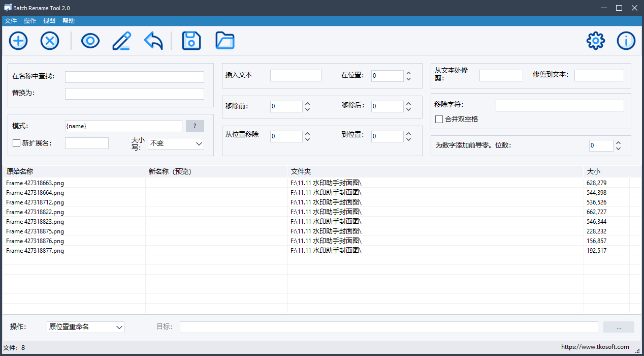Click the remove files X icon

click(50, 41)
